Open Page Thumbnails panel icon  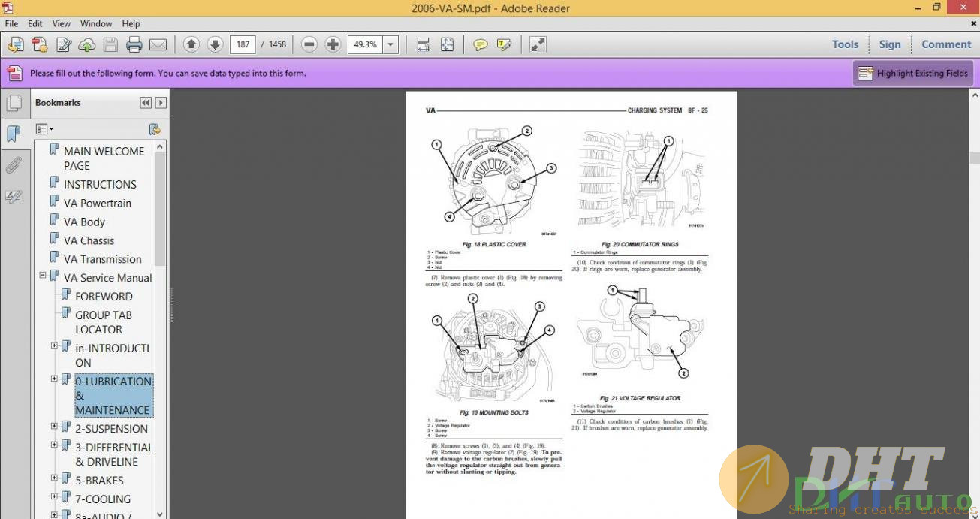coord(14,104)
